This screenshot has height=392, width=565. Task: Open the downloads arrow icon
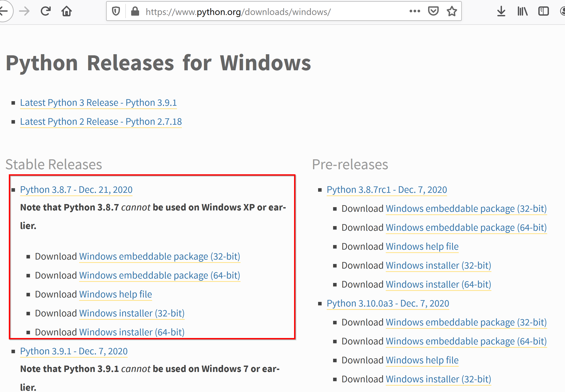pyautogui.click(x=501, y=11)
